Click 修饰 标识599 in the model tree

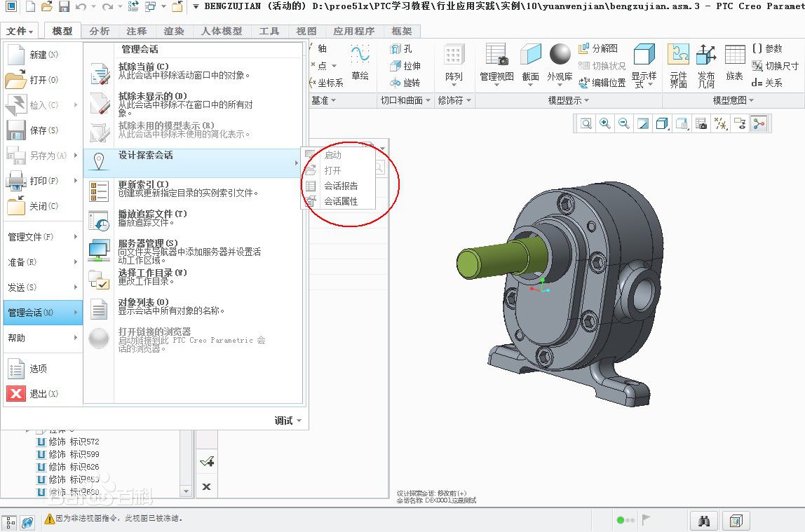point(73,454)
